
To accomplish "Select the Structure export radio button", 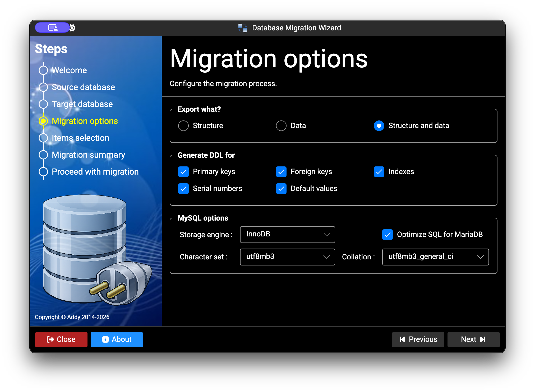I will (183, 126).
